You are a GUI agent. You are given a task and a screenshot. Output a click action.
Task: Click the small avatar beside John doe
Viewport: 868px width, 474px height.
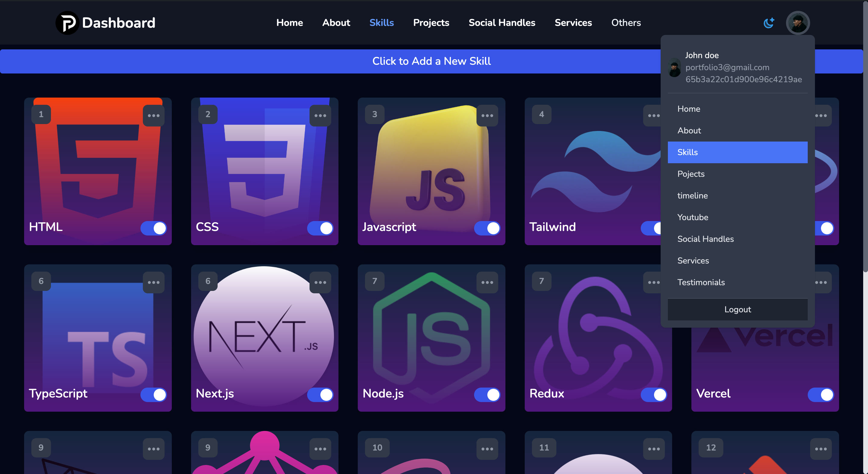pos(674,67)
